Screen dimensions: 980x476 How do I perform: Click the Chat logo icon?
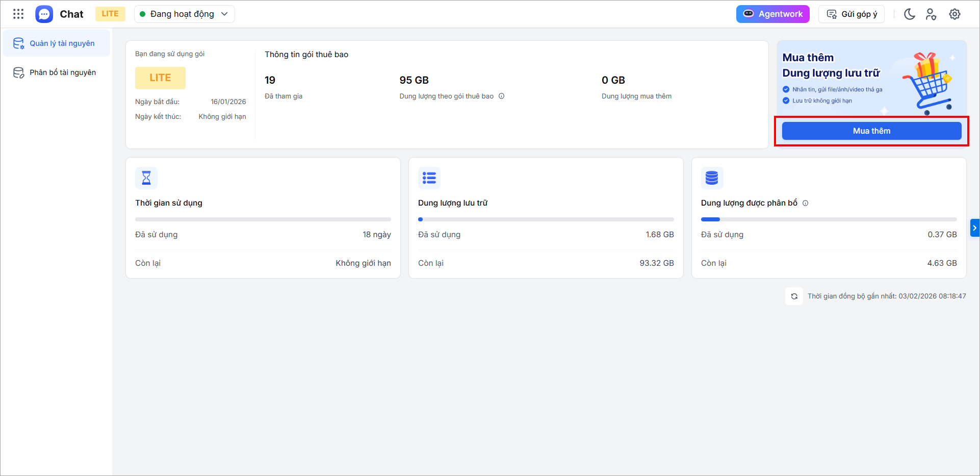tap(44, 14)
